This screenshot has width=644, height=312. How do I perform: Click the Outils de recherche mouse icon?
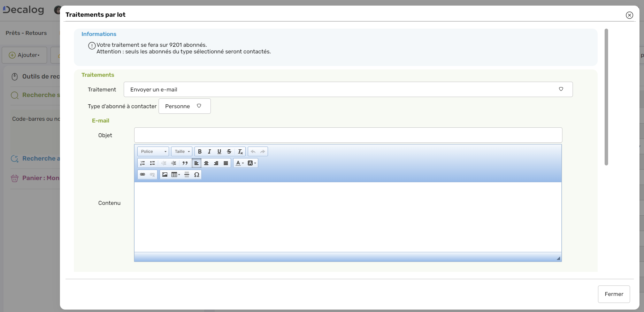15,76
